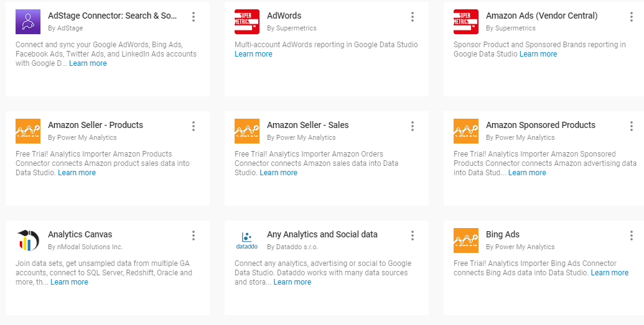Click the Supermetrics logo on AdWords card
Screen dimensions: 644x325
click(247, 22)
